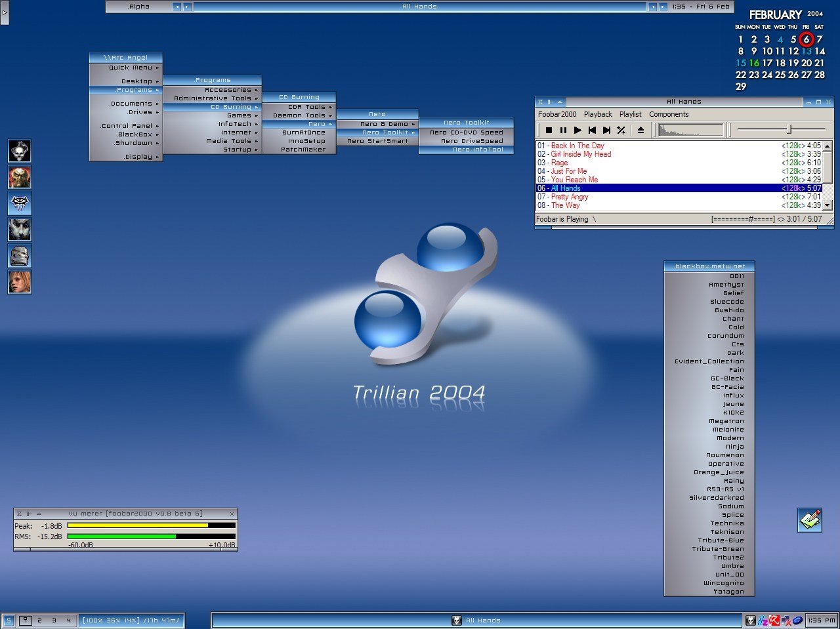The height and width of the screenshot is (629, 840).
Task: Open the green notepad-with-pencil desktop icon
Action: 810,519
